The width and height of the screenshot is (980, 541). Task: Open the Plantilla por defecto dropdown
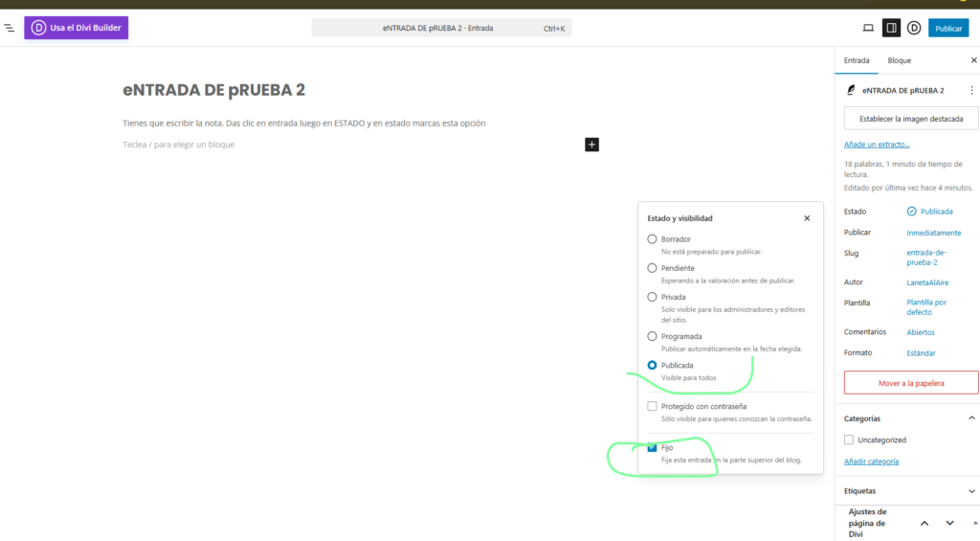click(x=925, y=307)
